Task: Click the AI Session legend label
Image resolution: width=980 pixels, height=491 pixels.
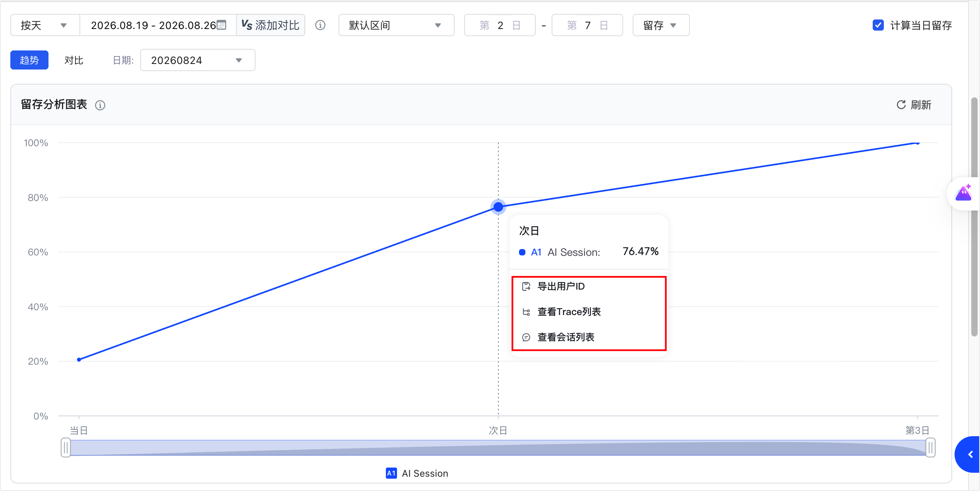Action: (x=425, y=473)
